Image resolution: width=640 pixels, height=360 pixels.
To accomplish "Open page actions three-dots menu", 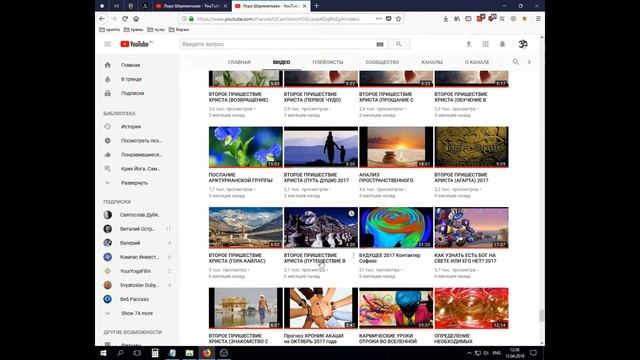I will 378,19.
